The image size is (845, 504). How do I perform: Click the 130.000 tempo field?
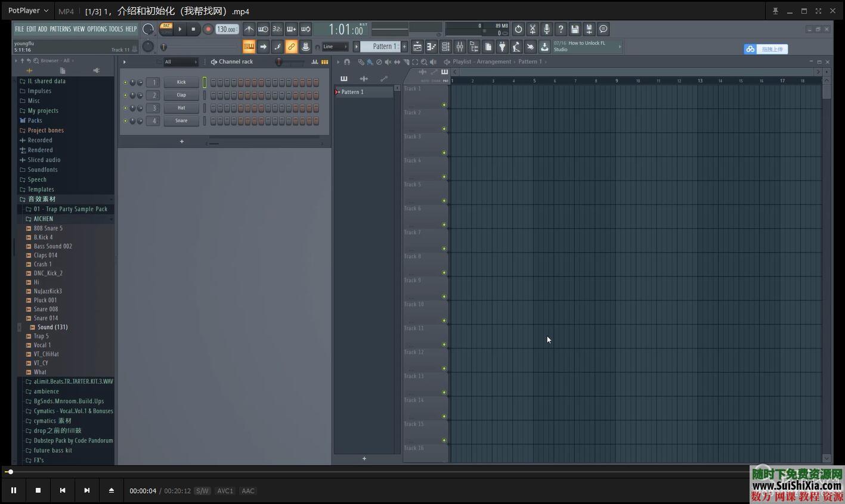point(227,29)
